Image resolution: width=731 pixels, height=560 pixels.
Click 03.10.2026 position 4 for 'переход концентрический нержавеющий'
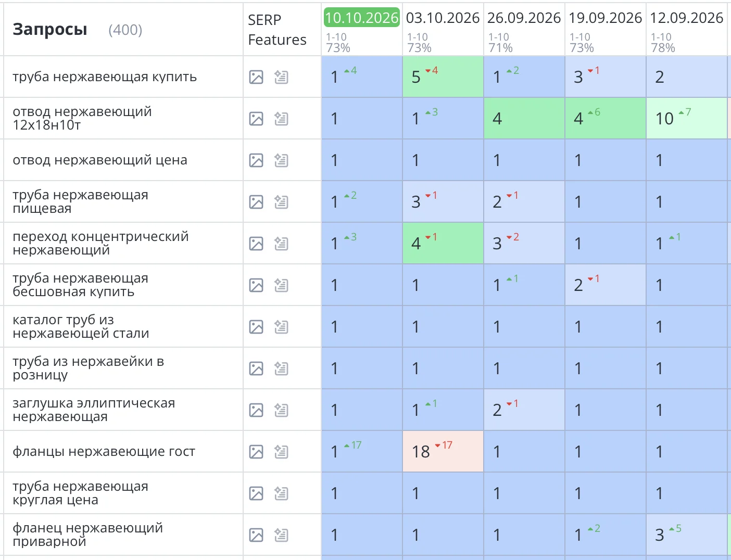pyautogui.click(x=443, y=243)
